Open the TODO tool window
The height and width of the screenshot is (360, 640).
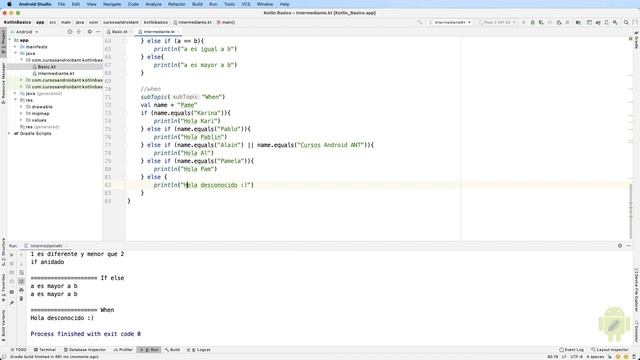click(18, 350)
